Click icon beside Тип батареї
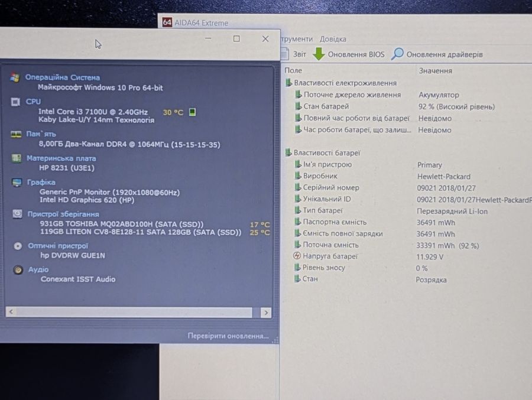 click(x=297, y=210)
